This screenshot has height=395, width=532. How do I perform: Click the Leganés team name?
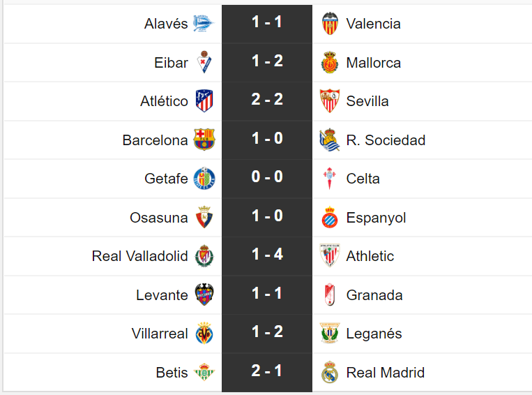tap(374, 334)
